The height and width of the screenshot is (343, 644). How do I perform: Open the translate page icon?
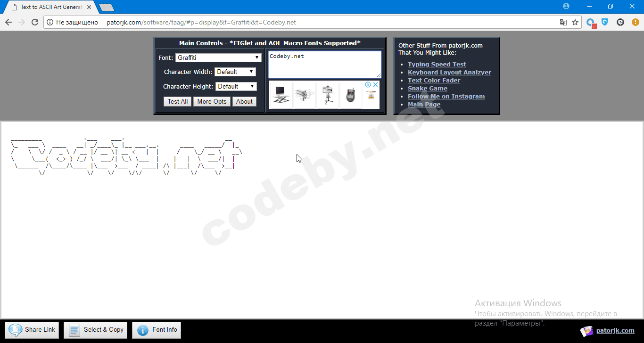tap(563, 22)
